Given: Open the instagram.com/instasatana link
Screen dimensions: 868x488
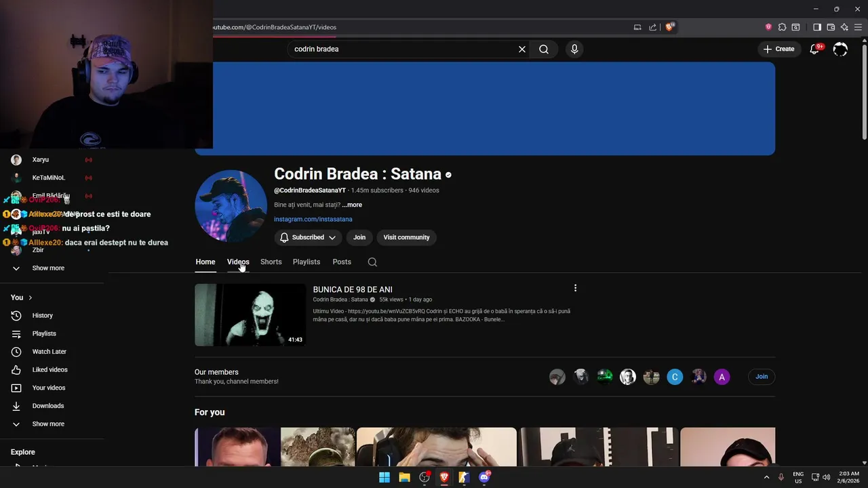Looking at the screenshot, I should [313, 219].
